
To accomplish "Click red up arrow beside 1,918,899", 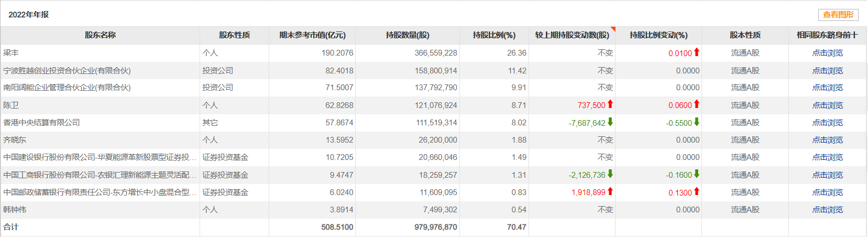I will [610, 192].
